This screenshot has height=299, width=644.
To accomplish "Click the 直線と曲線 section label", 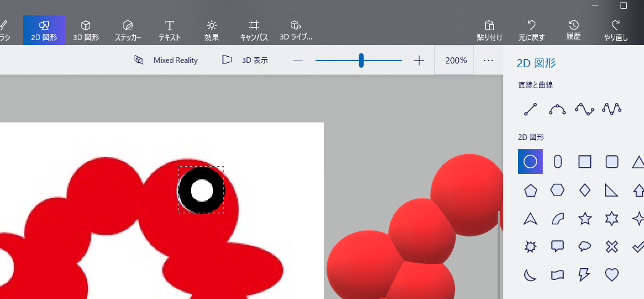I will tap(535, 85).
